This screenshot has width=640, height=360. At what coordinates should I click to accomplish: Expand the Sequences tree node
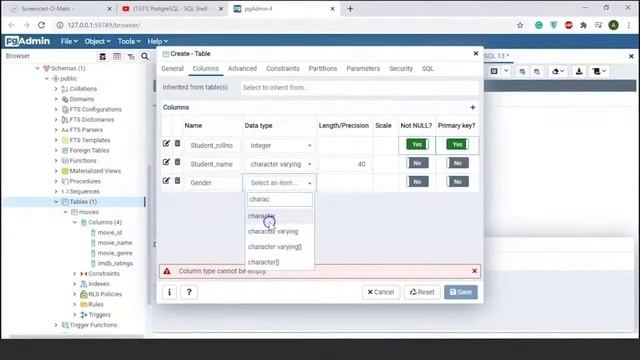(x=56, y=191)
